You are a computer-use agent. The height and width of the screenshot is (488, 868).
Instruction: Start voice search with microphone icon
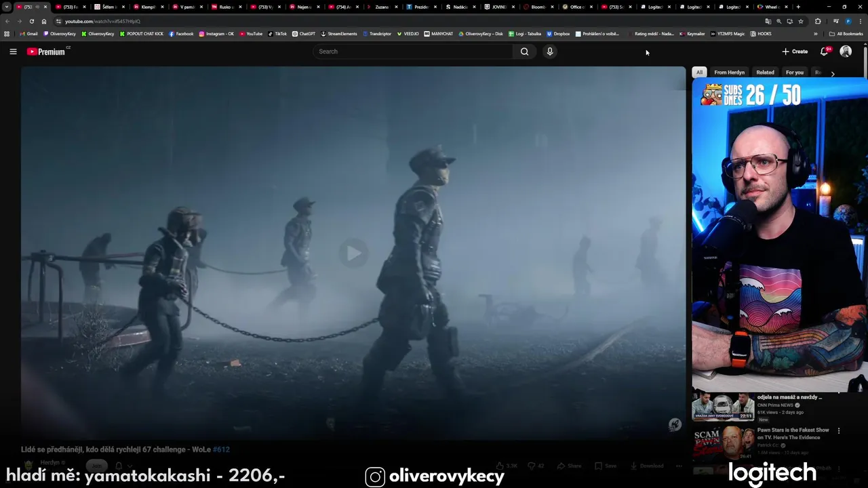click(550, 52)
